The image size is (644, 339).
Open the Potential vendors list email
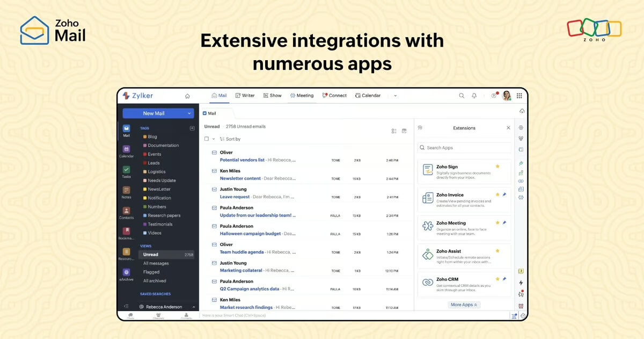306,156
